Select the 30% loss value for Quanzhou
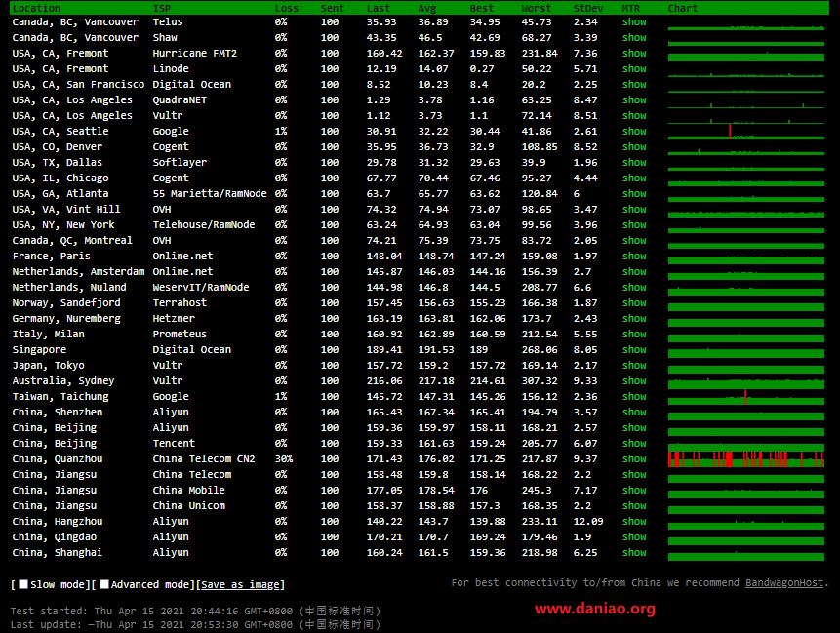 [284, 459]
